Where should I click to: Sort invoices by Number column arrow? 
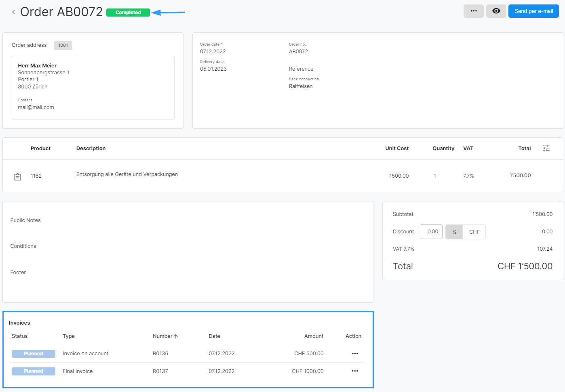pos(176,336)
